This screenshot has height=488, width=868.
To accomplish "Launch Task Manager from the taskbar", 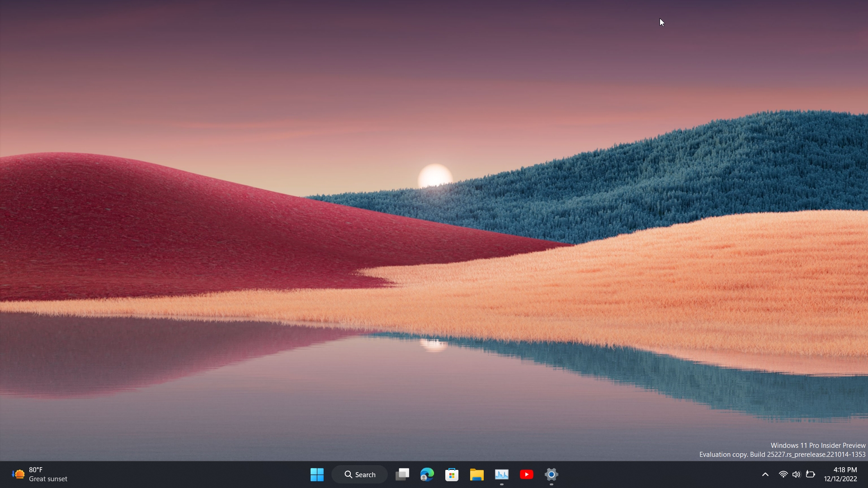I will click(x=502, y=474).
